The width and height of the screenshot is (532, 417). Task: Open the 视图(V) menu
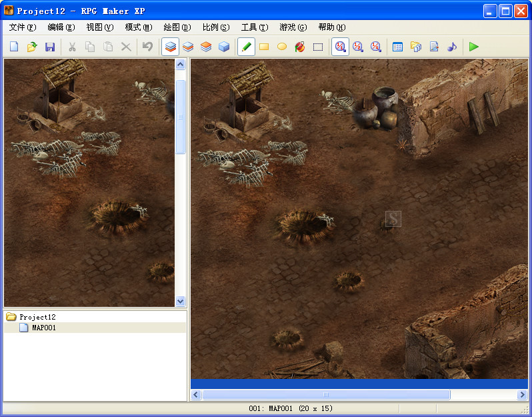point(100,27)
